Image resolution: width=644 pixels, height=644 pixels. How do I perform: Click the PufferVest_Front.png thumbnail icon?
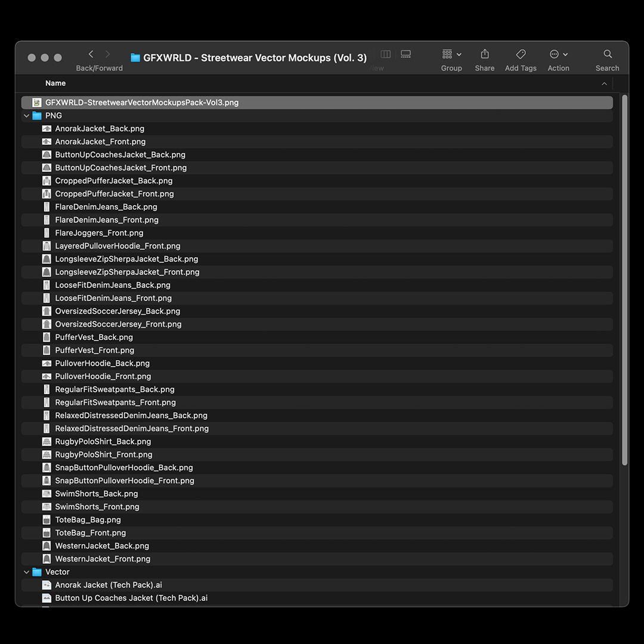tap(47, 351)
